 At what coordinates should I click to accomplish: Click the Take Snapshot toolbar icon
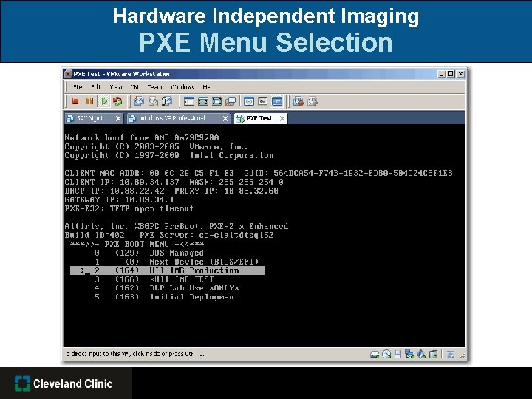[139, 101]
